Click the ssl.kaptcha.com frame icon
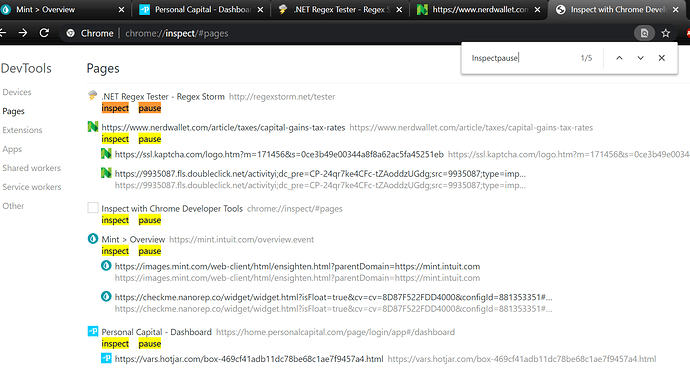Screen dimensions: 690x373 [106, 154]
